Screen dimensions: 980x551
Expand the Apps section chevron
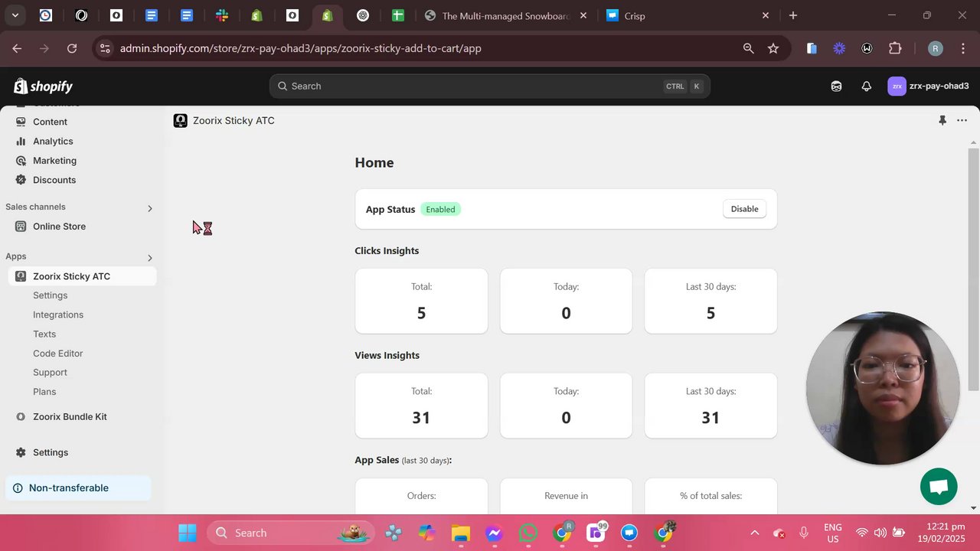pos(149,258)
